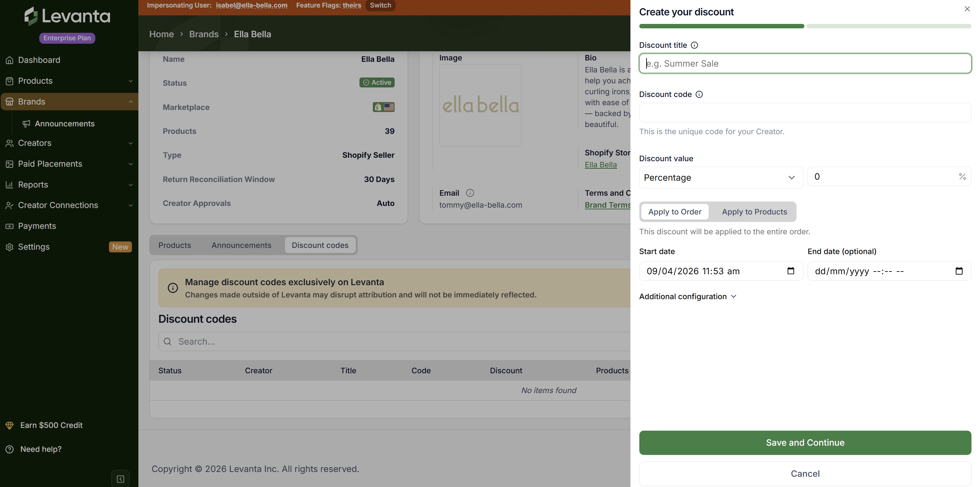Click the Products sidebar icon
The image size is (980, 487).
tap(10, 81)
